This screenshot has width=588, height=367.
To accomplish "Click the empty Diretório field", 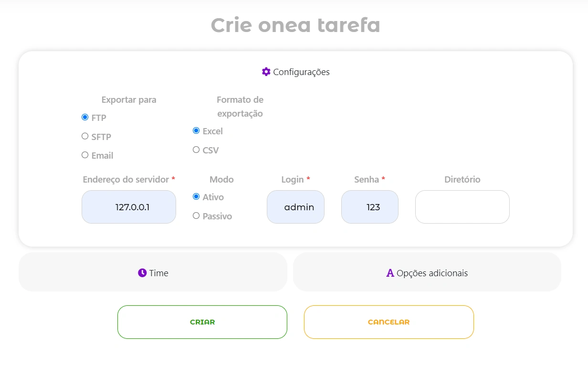I will [462, 207].
